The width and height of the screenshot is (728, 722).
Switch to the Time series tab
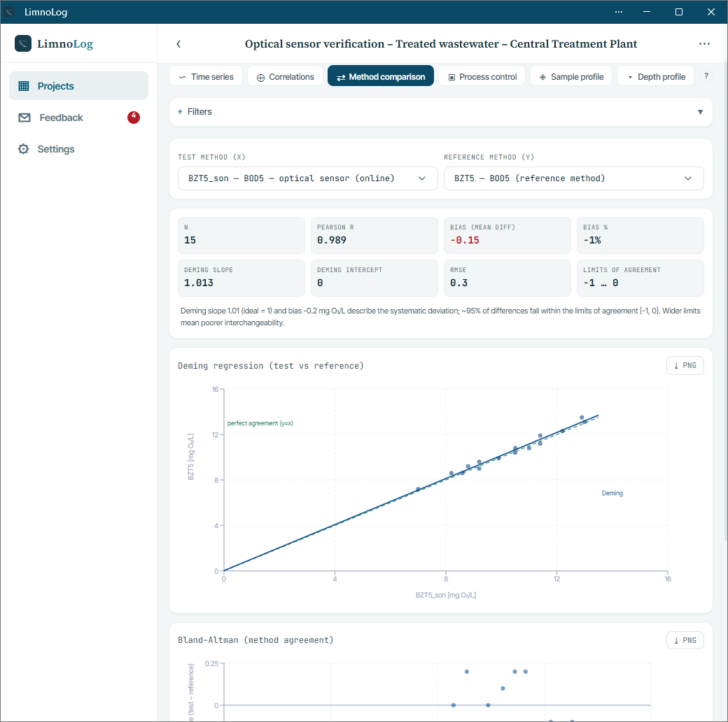206,76
